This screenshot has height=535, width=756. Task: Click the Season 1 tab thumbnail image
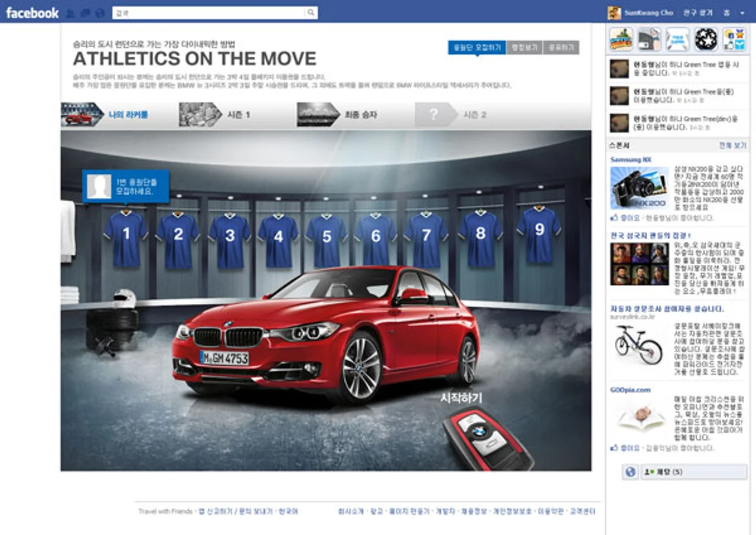pos(200,115)
